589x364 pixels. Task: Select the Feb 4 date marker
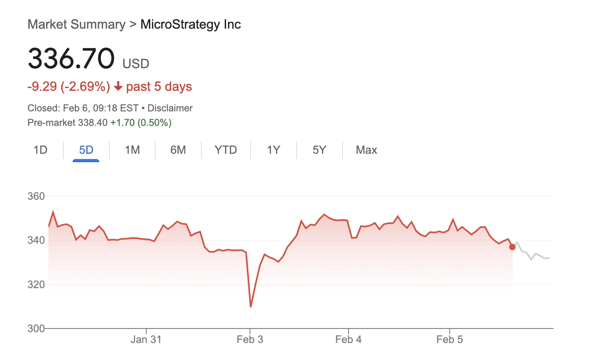348,339
